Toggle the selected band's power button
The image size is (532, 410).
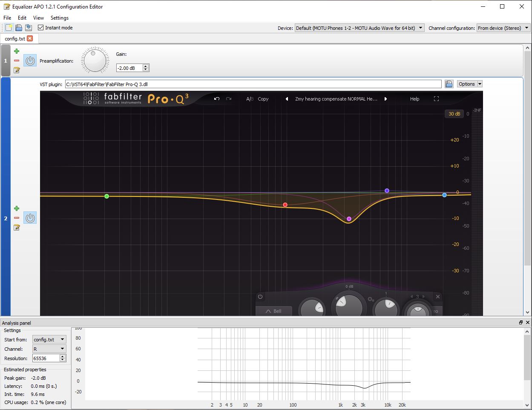(260, 297)
